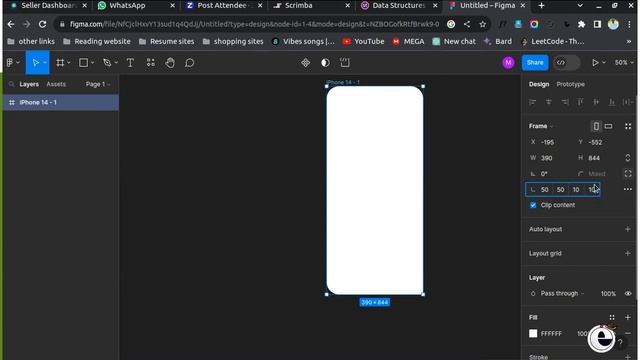Switch to the Layers tab
The width and height of the screenshot is (640, 360).
tap(29, 84)
